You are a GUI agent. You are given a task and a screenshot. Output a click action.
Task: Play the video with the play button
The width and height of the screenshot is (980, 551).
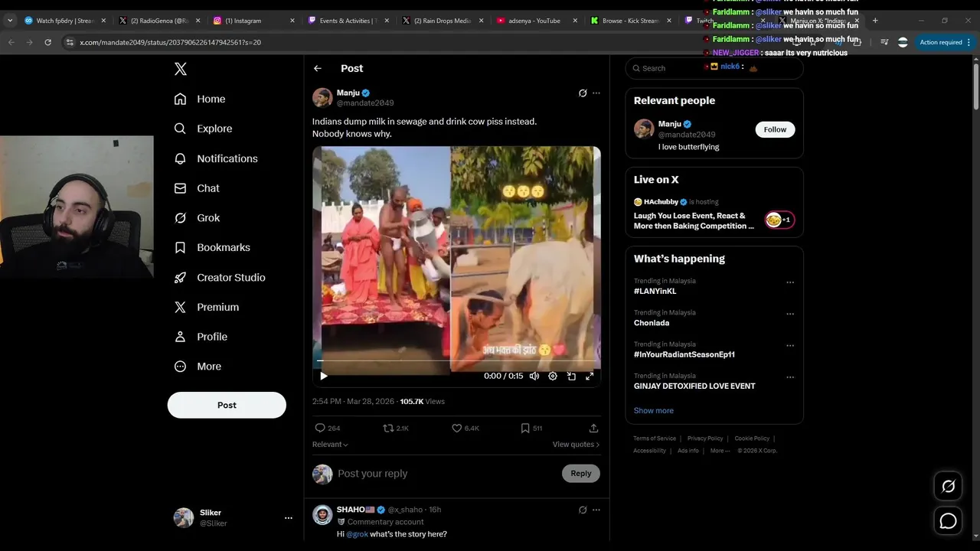tap(324, 376)
